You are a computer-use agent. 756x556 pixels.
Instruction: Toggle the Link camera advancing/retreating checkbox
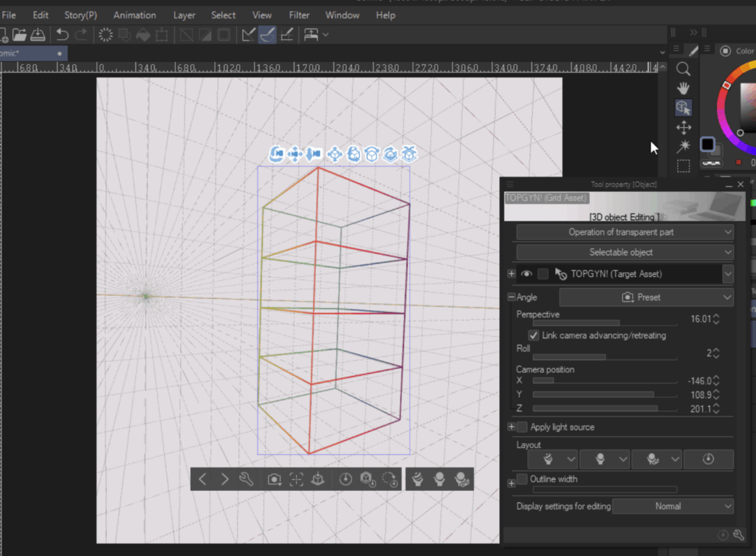(x=534, y=335)
